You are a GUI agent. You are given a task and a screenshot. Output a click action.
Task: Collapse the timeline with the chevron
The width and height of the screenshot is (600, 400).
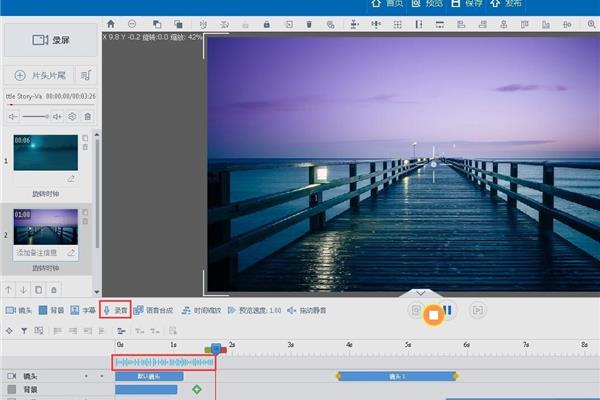(x=421, y=293)
